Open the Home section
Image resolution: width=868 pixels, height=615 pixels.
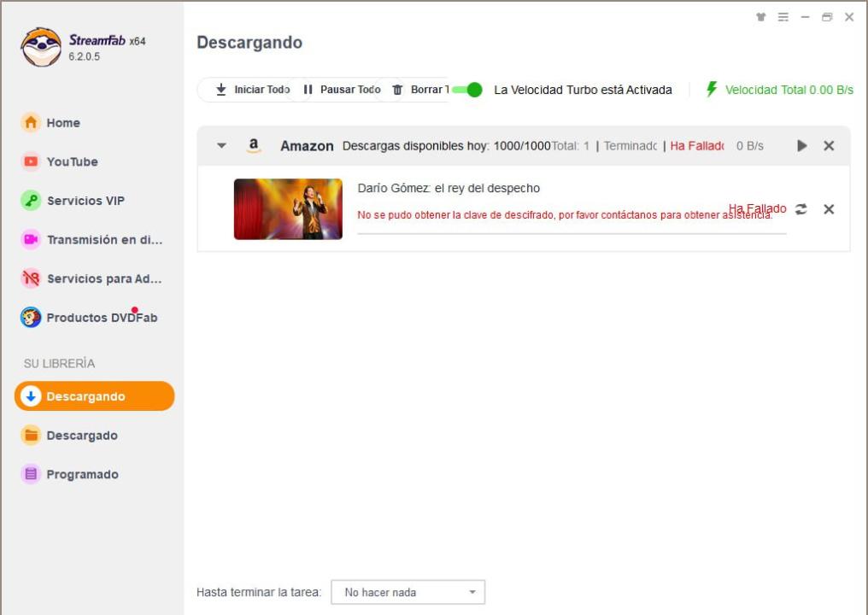pos(63,123)
